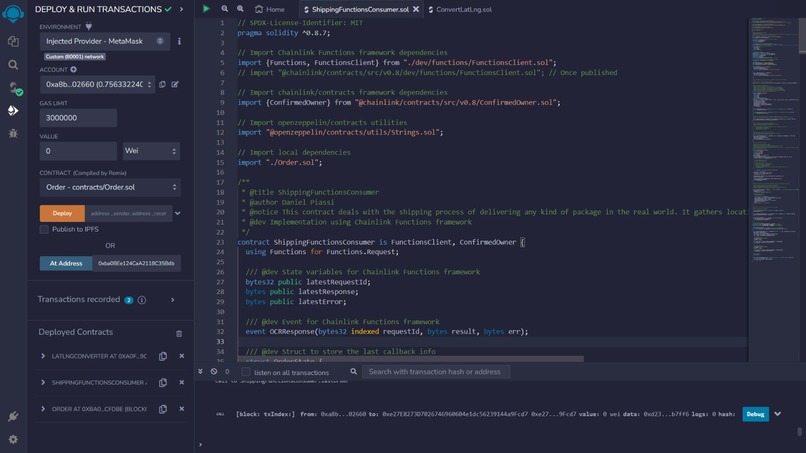Toggle listen on all transactions checkbox

pyautogui.click(x=246, y=372)
